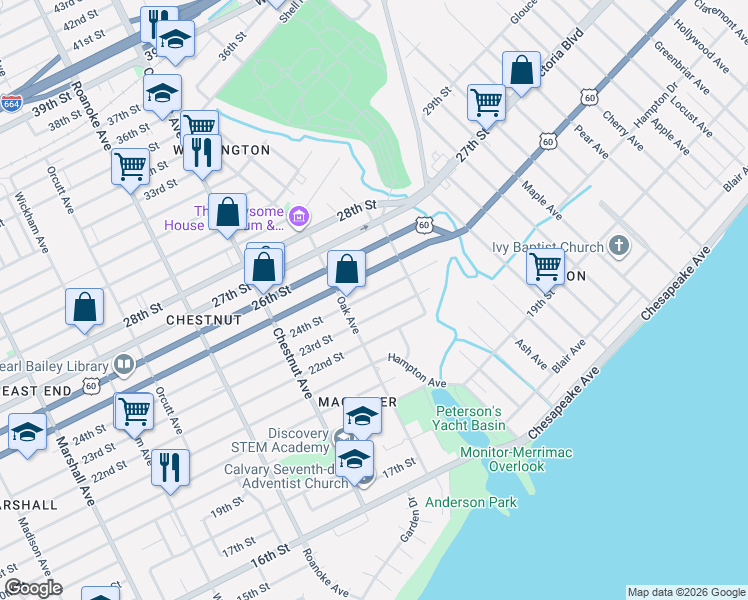Open the Ivy Baptist Church cross icon
748x600 pixels.
pos(619,247)
